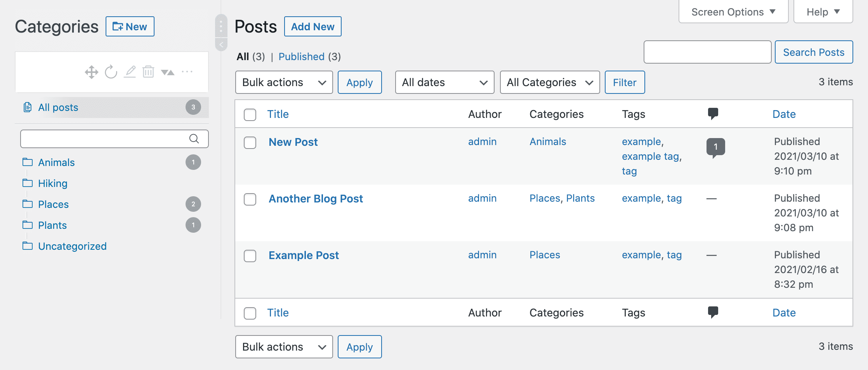Sort posts by the comment bubble column icon
868x370 pixels.
(713, 113)
